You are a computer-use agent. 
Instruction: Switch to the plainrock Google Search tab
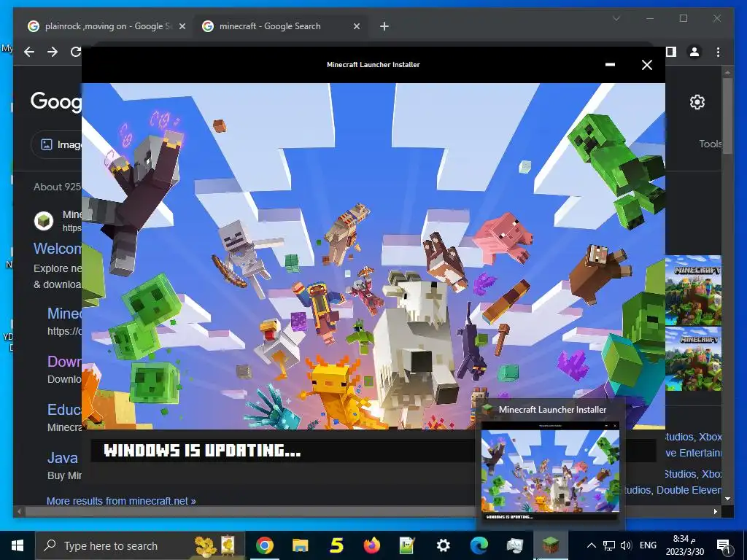[x=107, y=26]
